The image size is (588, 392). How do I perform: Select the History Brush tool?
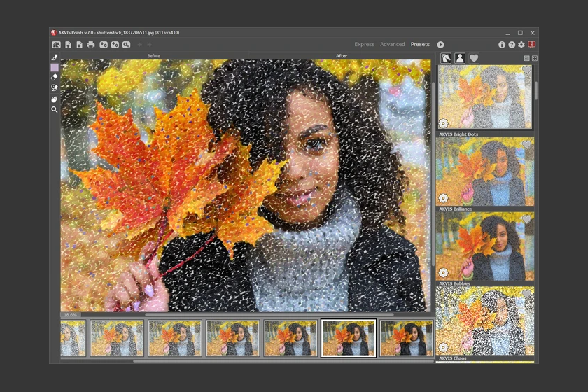55,87
